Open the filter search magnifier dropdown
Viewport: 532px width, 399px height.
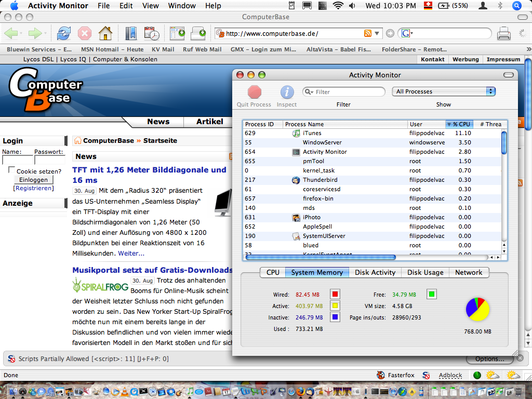click(x=309, y=92)
